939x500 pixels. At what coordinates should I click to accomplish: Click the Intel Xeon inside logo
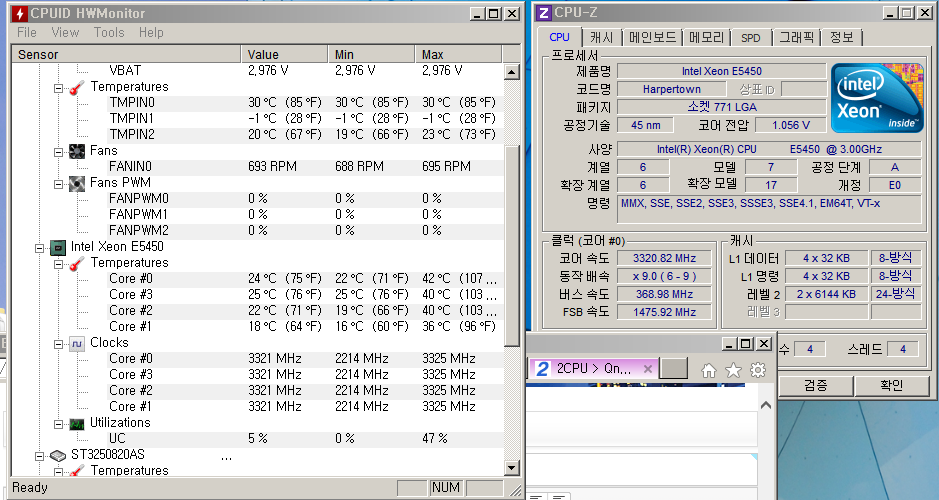(877, 98)
